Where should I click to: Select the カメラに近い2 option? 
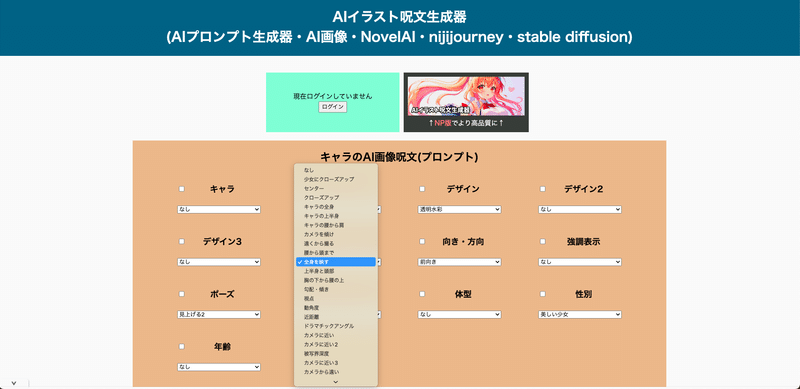coord(336,345)
